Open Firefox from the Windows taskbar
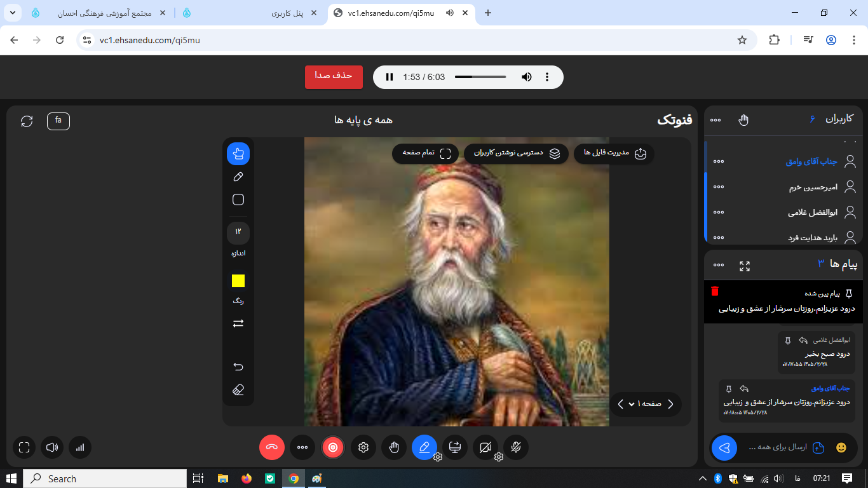The image size is (868, 488). tap(247, 478)
